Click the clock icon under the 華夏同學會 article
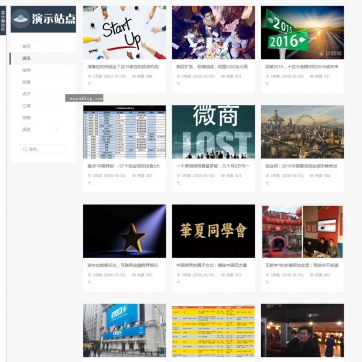Viewport: 362px width, 362px height. 178,275
